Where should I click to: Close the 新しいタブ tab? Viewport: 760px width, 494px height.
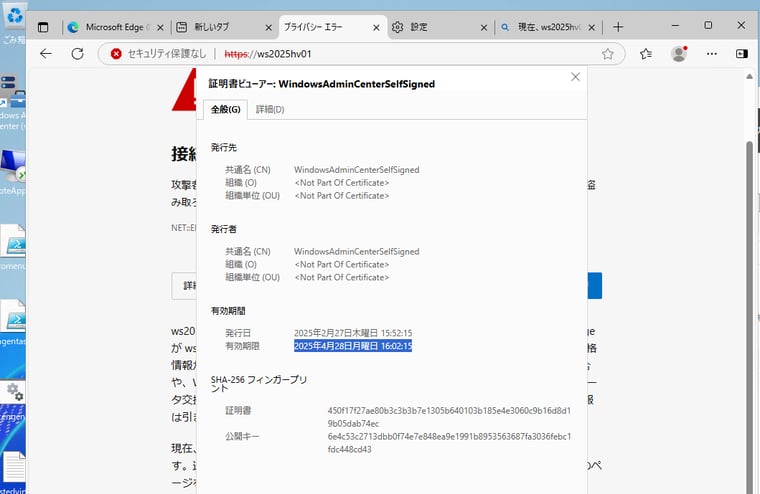coord(269,28)
